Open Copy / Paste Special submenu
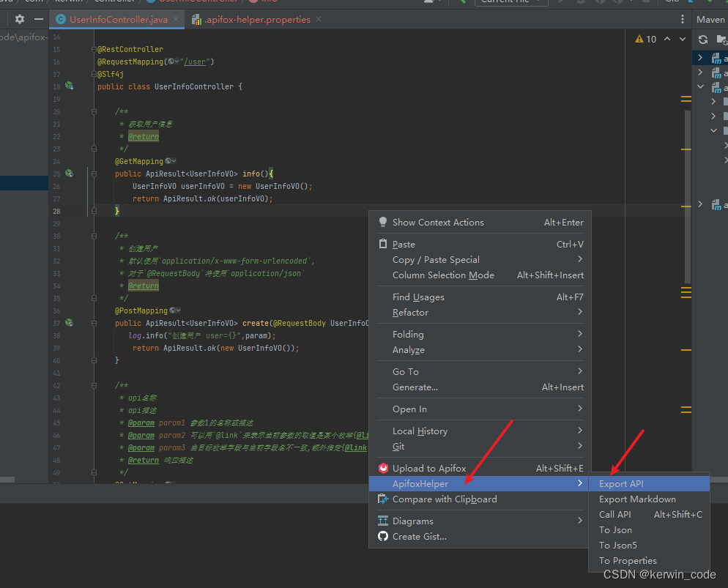This screenshot has width=728, height=588. [480, 259]
